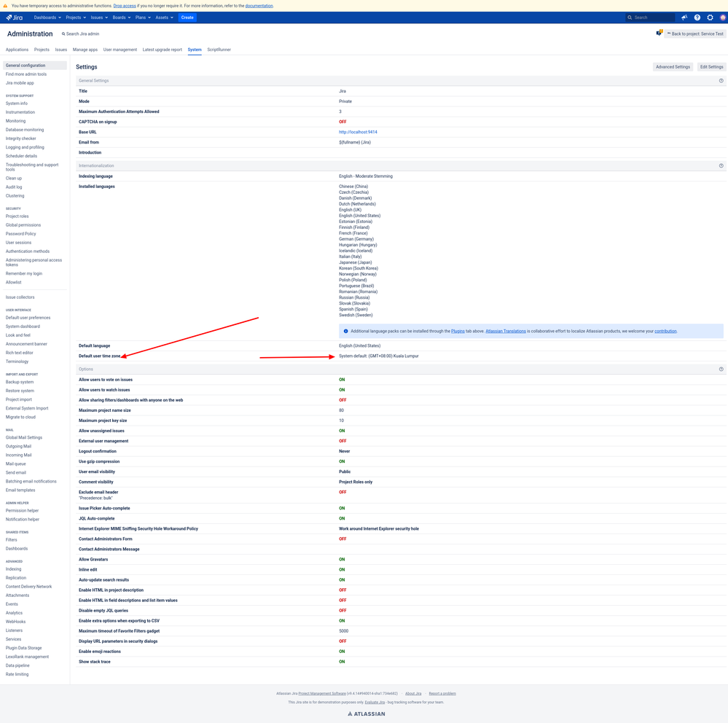
Task: Open the user profile avatar menu
Action: 722,17
